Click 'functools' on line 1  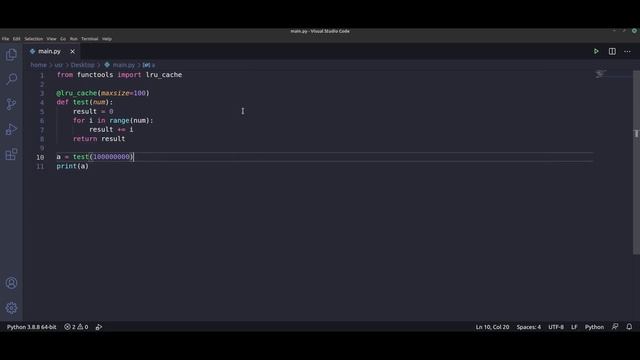(x=95, y=75)
